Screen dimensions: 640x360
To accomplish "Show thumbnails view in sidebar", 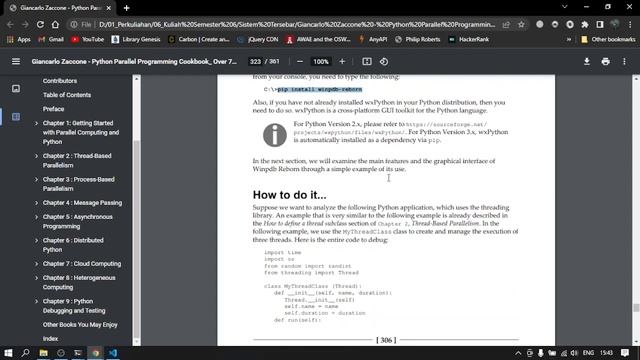I will 16,89.
